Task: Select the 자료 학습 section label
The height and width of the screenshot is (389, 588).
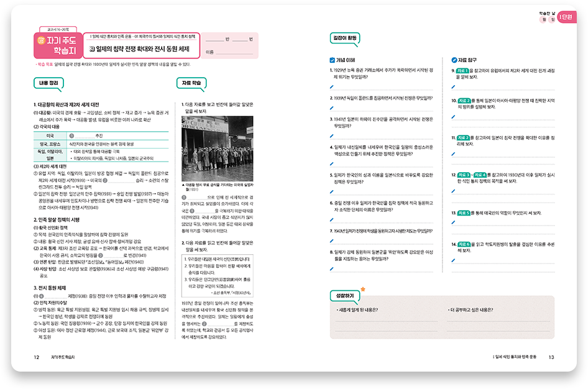Action: [191, 83]
